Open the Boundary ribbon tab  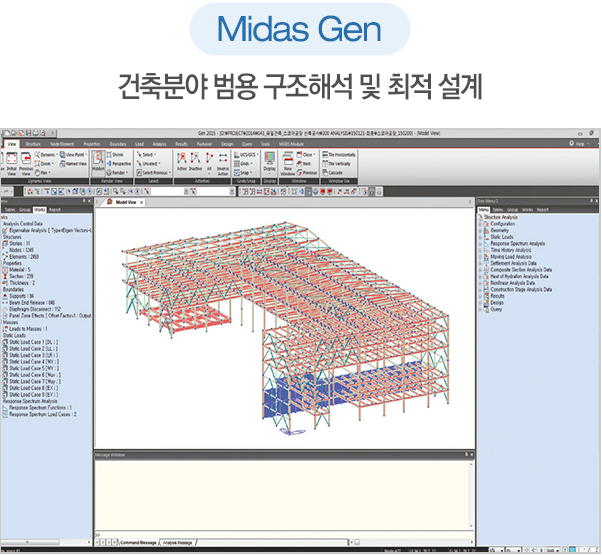point(118,144)
